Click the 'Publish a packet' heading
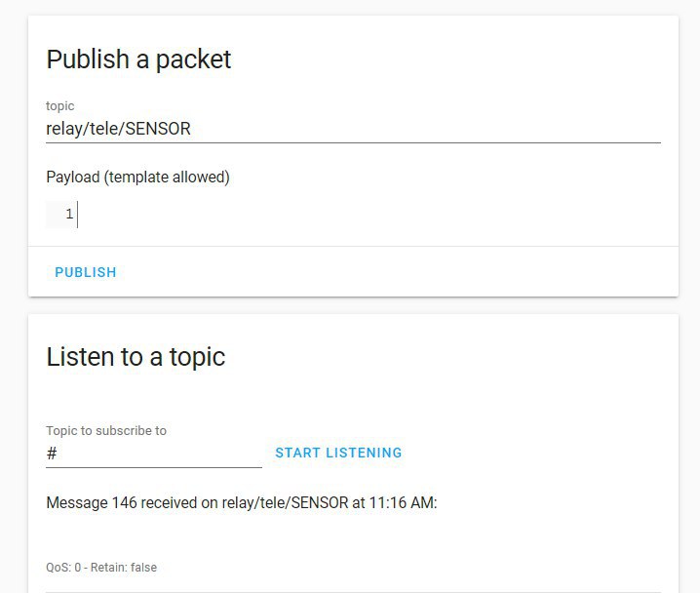Image resolution: width=700 pixels, height=593 pixels. pos(138,59)
